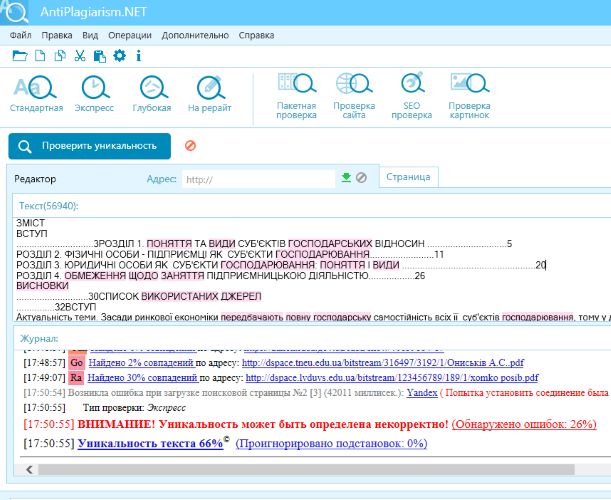Click the Журнал: label
Screen dimensions: 611x500
pos(39,338)
